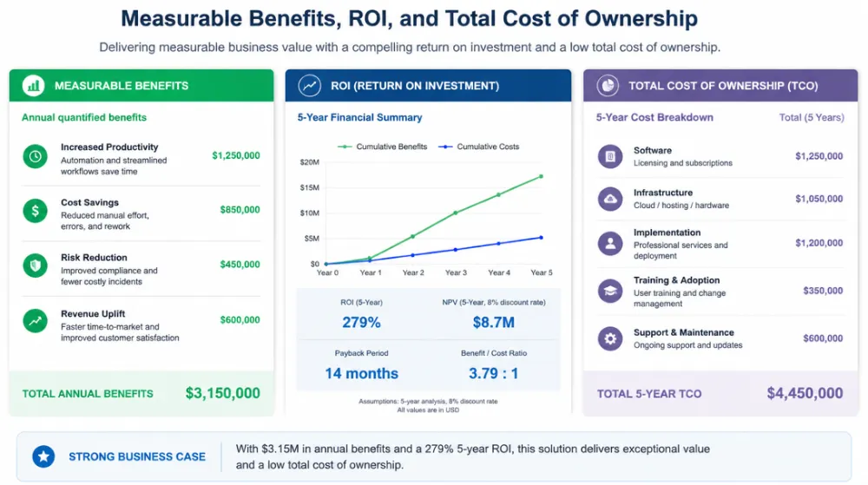The image size is (868, 485).
Task: Click the $4,450,000 total TCO figure
Action: (x=805, y=393)
